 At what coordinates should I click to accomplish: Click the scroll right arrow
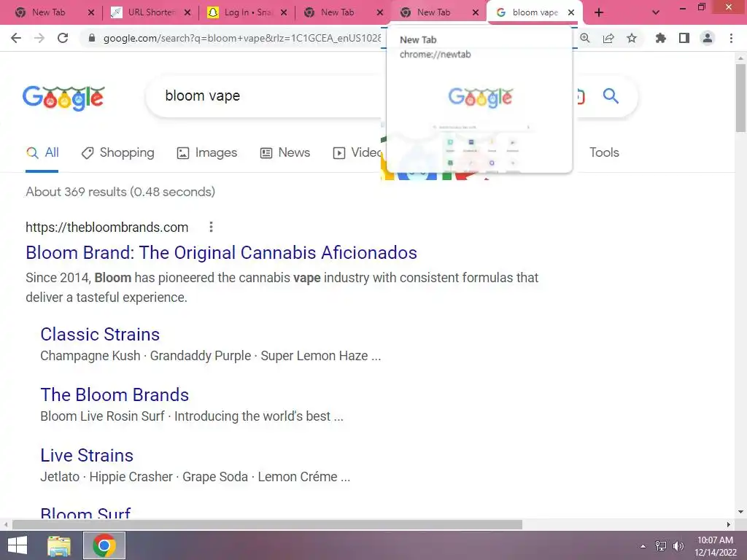point(729,524)
